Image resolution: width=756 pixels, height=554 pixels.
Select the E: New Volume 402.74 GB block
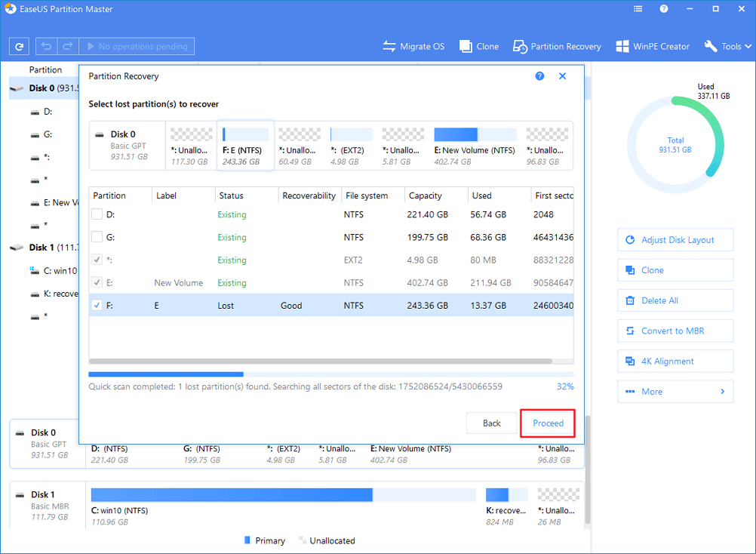point(475,146)
